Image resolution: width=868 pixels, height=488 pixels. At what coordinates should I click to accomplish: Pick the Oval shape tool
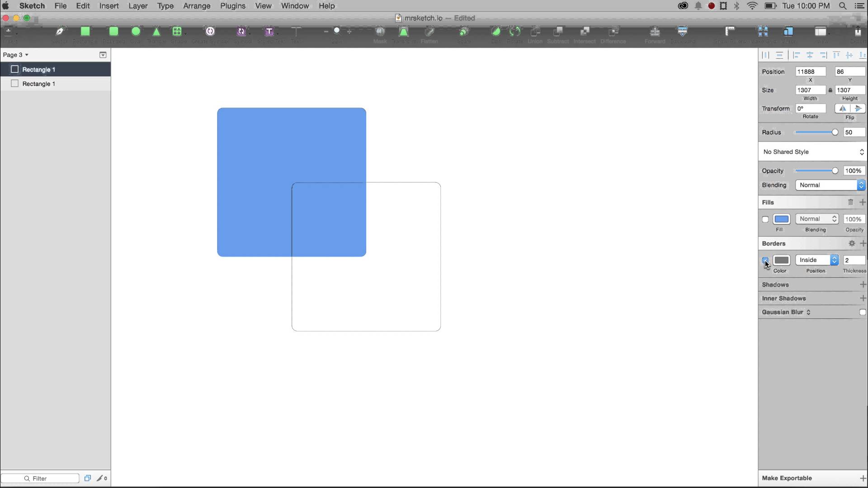[x=136, y=32]
